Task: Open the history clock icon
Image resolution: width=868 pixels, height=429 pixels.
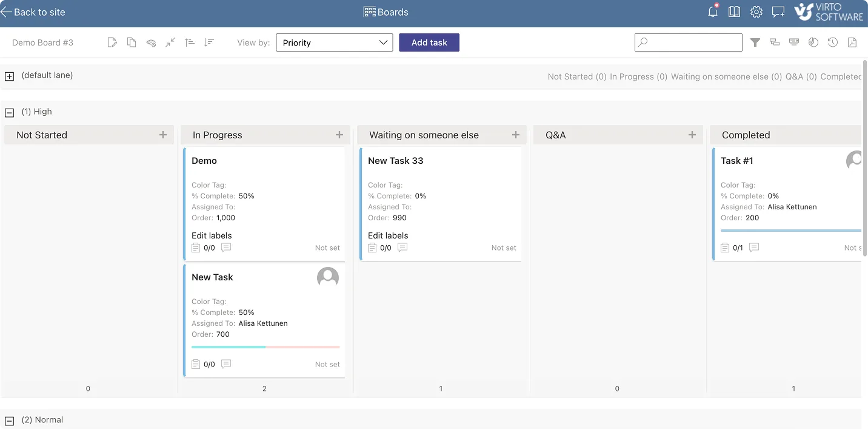Action: click(x=833, y=42)
